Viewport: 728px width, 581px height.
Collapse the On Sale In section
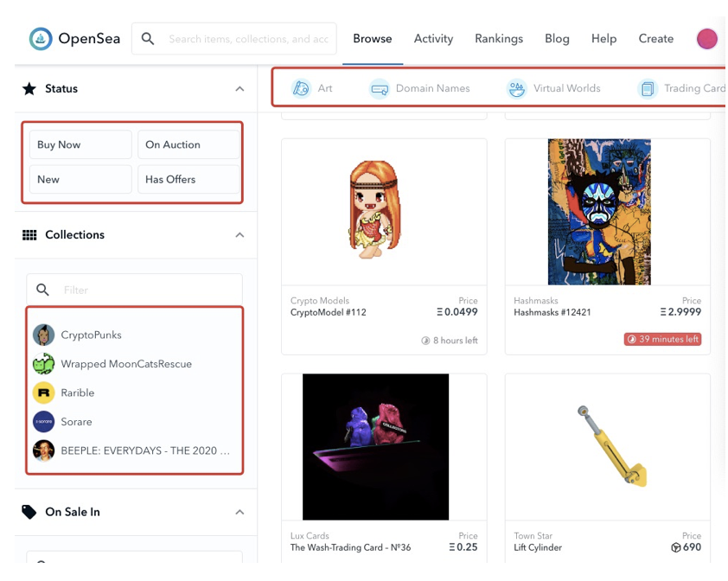239,513
